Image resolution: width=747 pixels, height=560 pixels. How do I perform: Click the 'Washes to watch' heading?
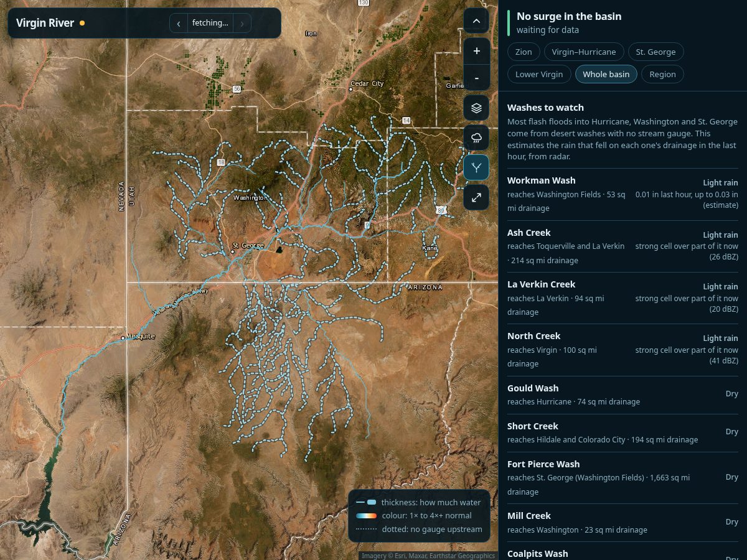545,108
